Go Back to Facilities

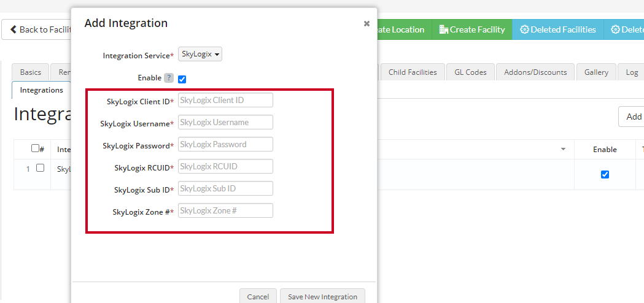coord(37,29)
